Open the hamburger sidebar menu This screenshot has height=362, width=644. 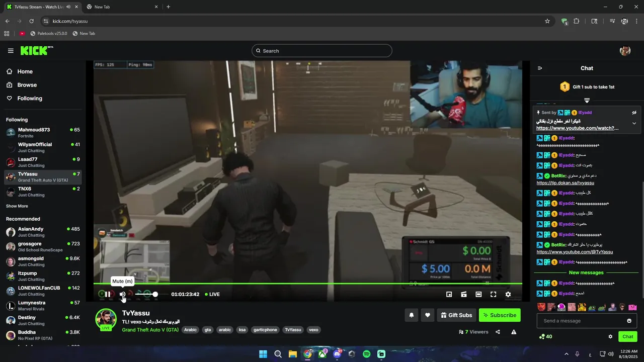point(11,51)
